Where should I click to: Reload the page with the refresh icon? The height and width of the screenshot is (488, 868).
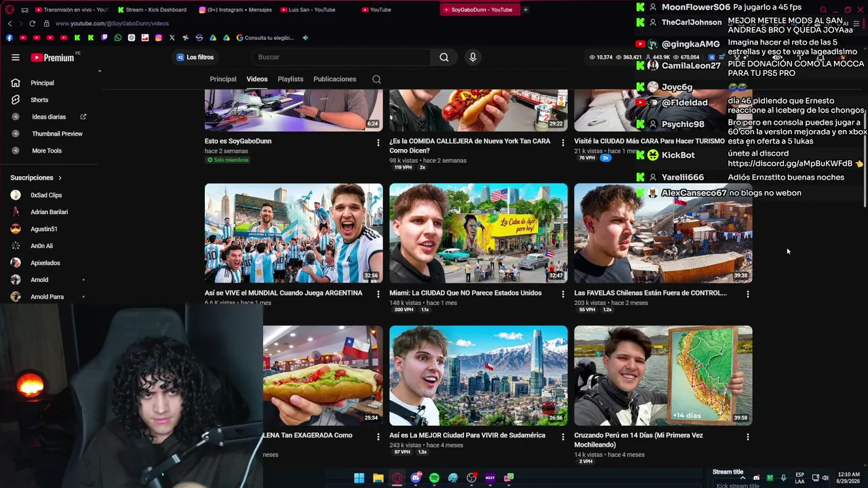[32, 24]
